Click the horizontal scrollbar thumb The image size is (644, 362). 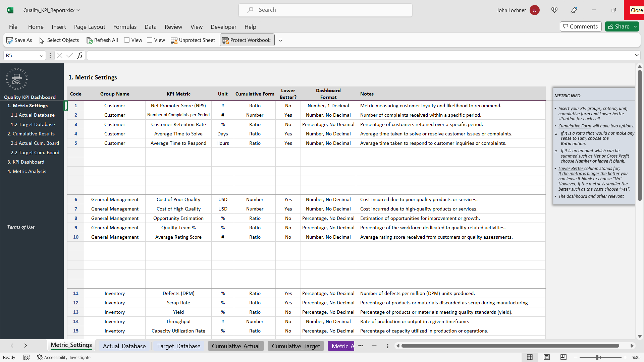coord(510,346)
